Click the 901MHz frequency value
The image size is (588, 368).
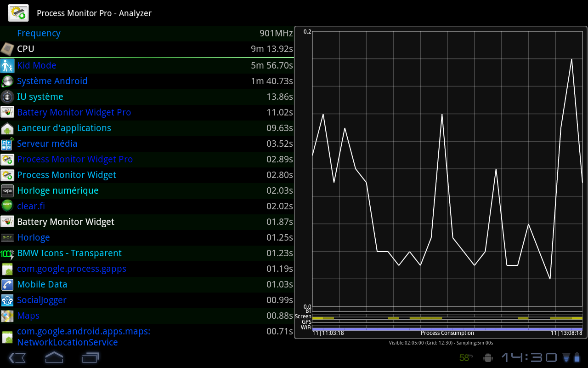[x=276, y=34]
